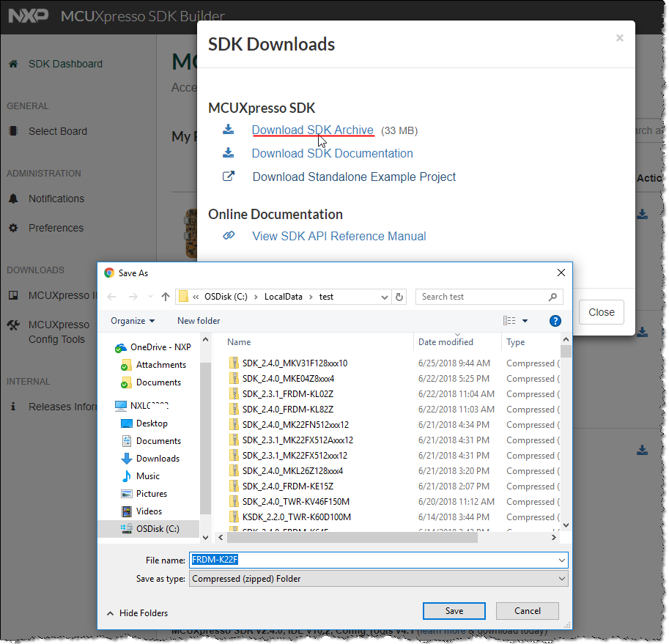Click the Notifications bell icon
The height and width of the screenshot is (644, 669).
[x=13, y=199]
